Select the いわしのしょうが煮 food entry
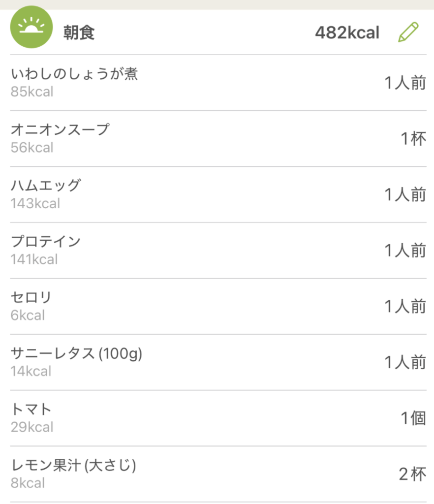The height and width of the screenshot is (504, 434). coord(74,74)
